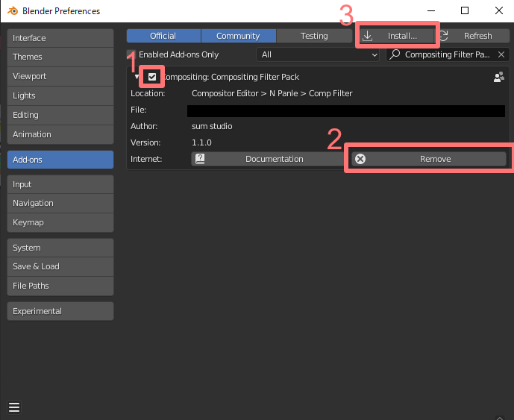The width and height of the screenshot is (514, 420).
Task: Open the Interface preferences section
Action: pyautogui.click(x=60, y=38)
